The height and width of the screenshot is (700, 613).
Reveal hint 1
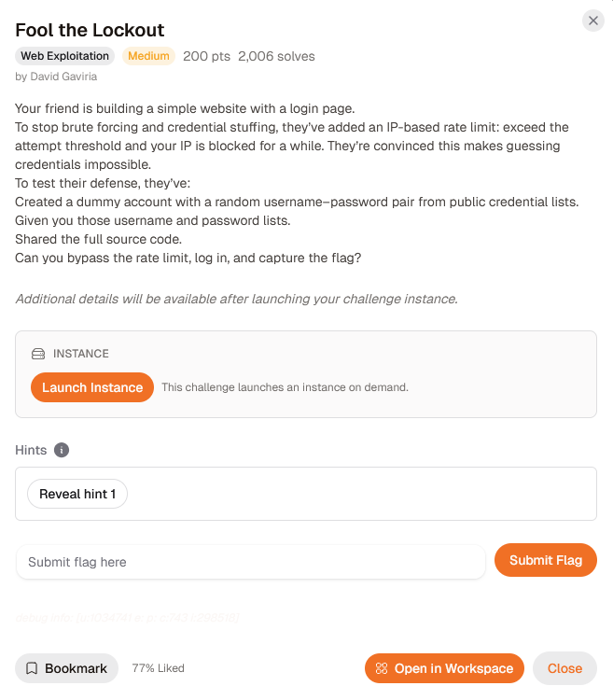(x=77, y=494)
